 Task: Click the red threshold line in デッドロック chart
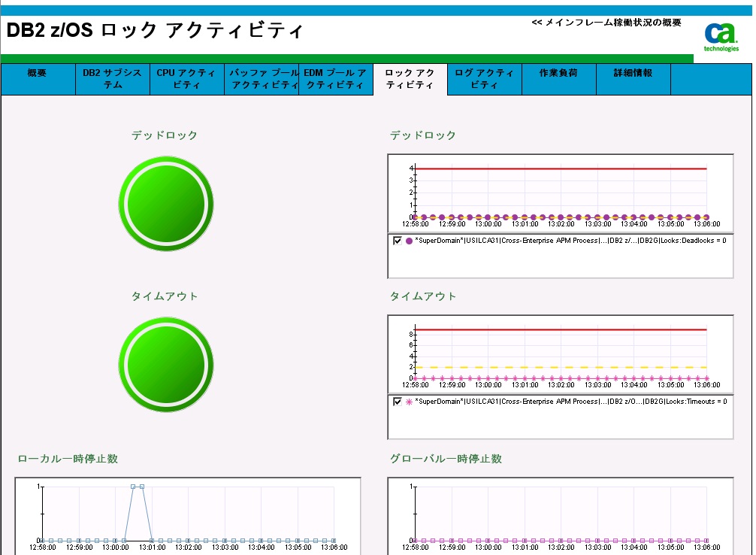click(x=564, y=169)
